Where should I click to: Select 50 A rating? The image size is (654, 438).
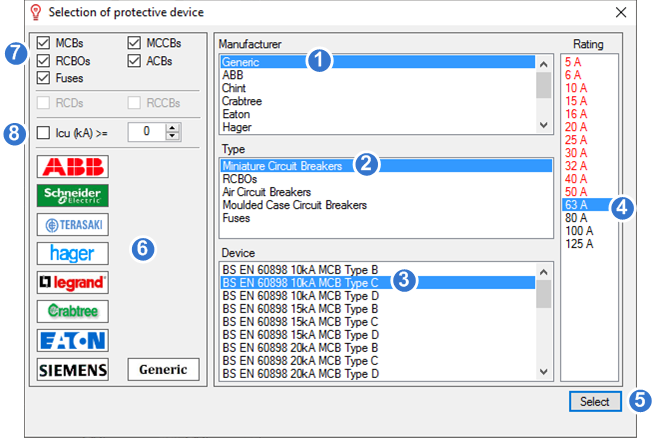[x=589, y=192]
